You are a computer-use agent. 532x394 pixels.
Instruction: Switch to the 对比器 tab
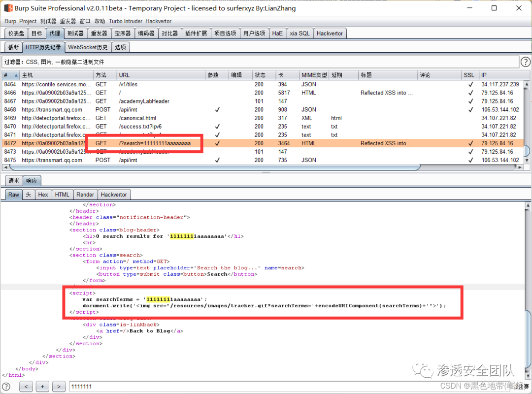pyautogui.click(x=169, y=33)
